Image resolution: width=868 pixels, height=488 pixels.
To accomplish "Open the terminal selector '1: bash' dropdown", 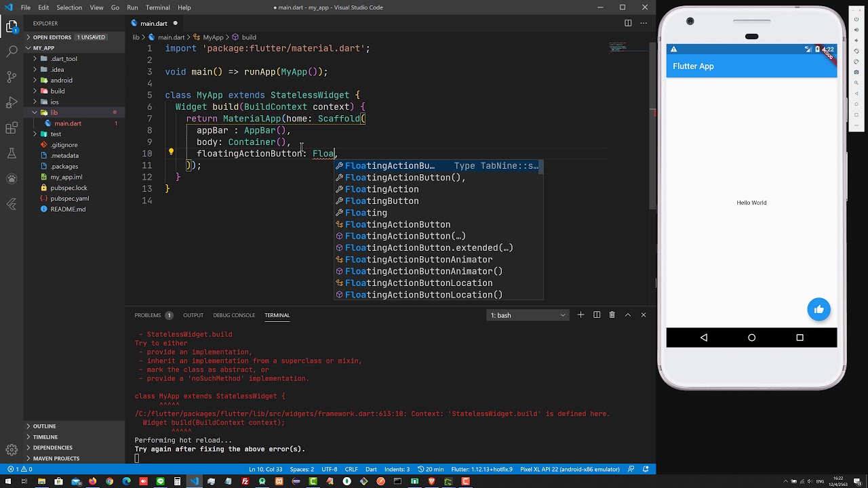I will pos(528,315).
